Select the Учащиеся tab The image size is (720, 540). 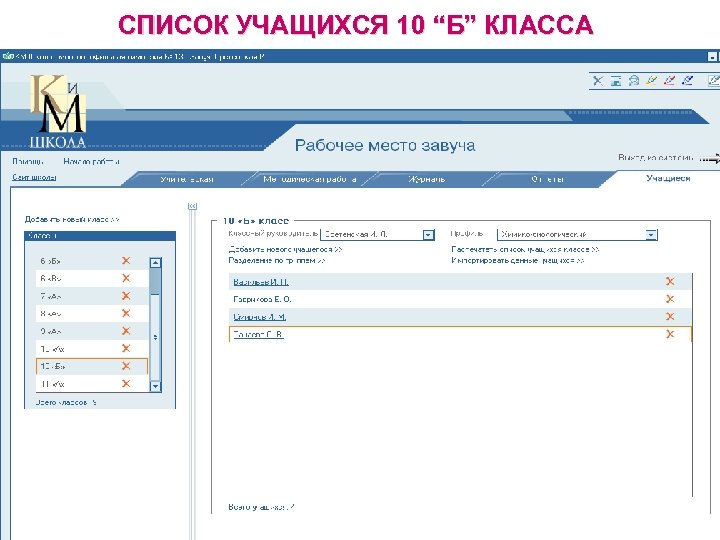pos(668,178)
